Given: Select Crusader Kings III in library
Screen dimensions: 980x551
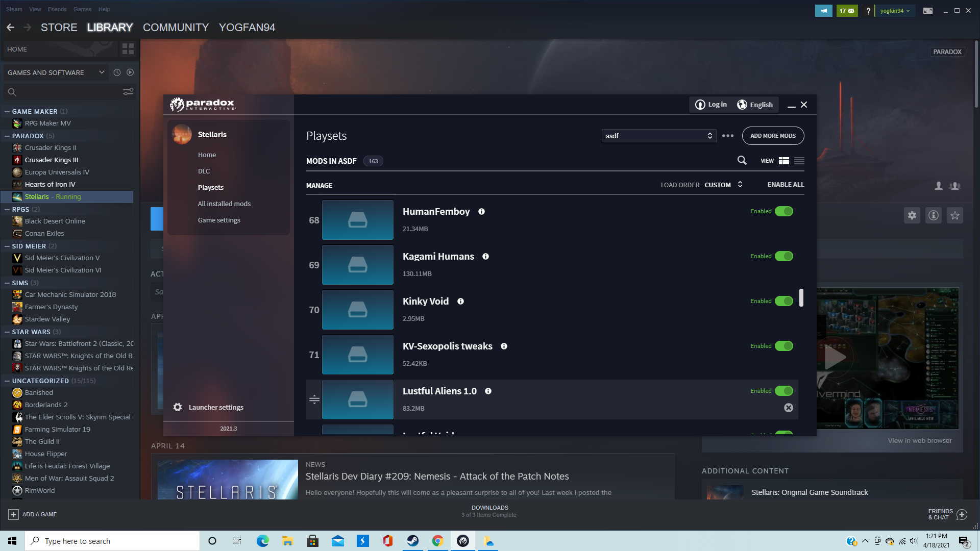Looking at the screenshot, I should (x=52, y=160).
